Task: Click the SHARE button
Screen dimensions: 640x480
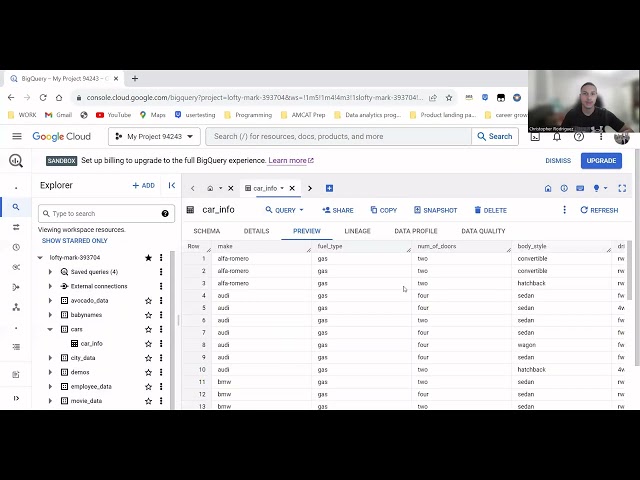Action: tap(338, 210)
